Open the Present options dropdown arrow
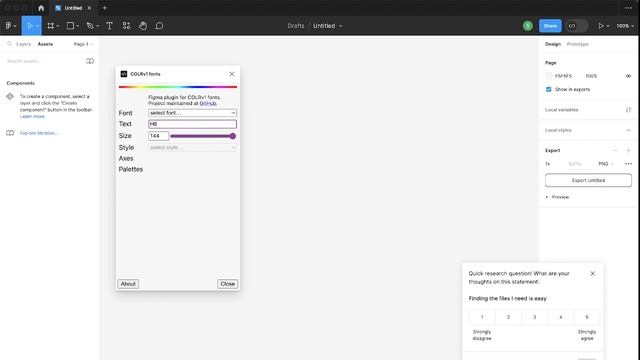 (x=608, y=26)
